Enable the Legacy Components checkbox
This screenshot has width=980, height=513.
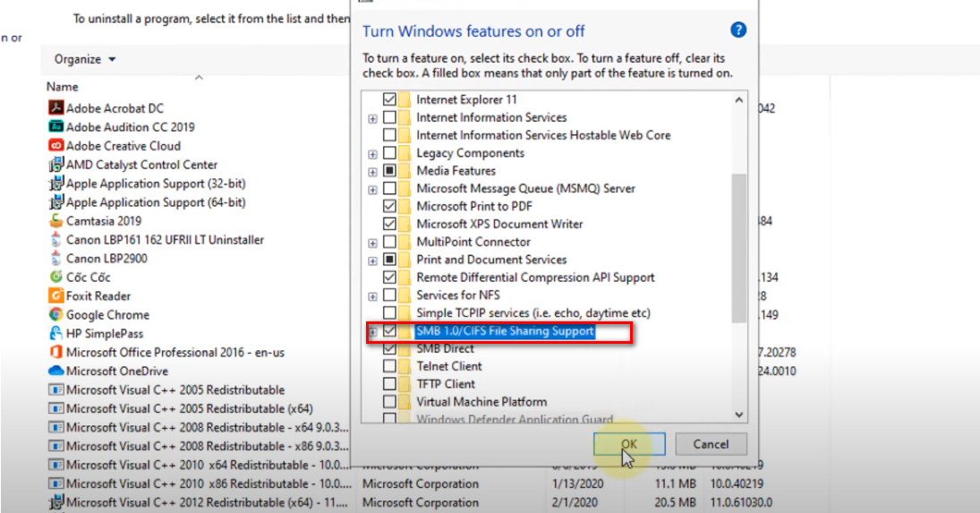(389, 152)
